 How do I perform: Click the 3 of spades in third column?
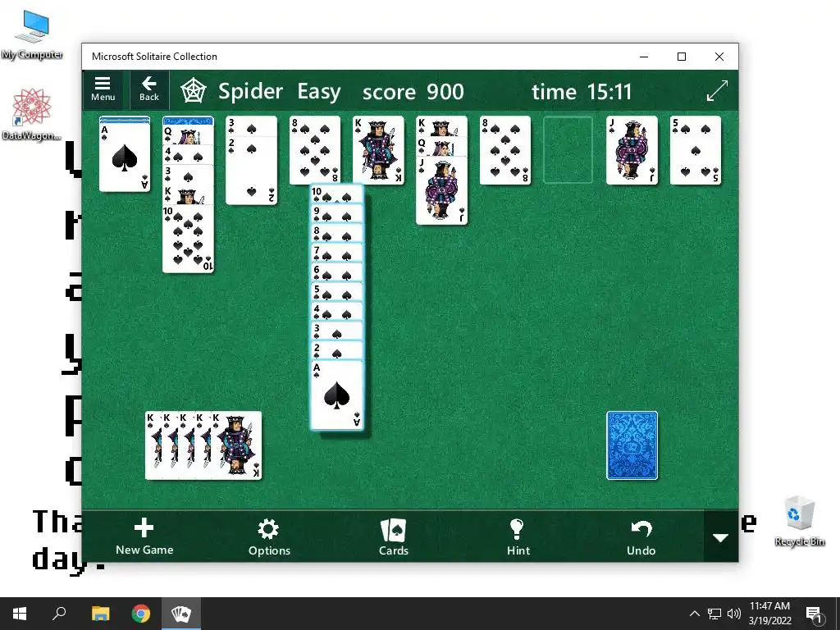tap(251, 126)
